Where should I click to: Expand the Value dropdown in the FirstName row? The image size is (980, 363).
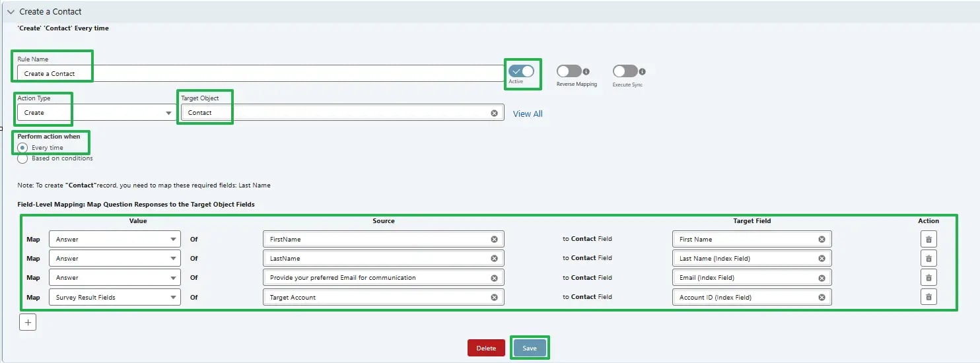[115, 239]
